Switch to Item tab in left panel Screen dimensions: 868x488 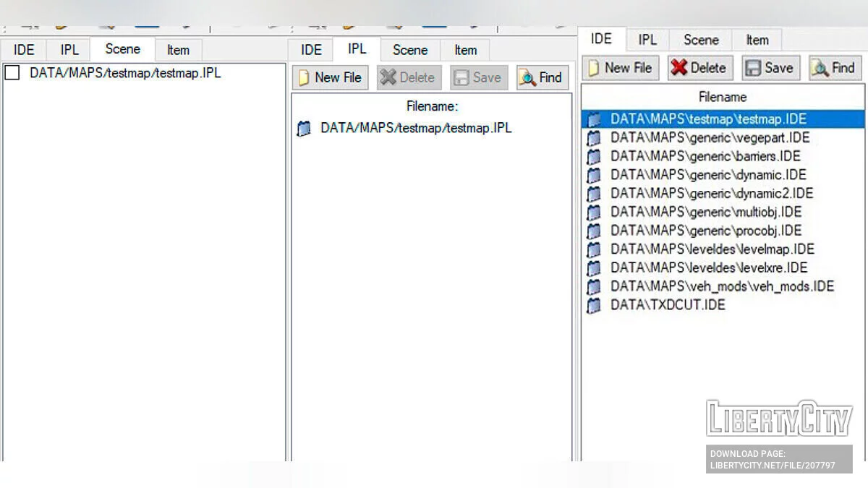pyautogui.click(x=178, y=50)
